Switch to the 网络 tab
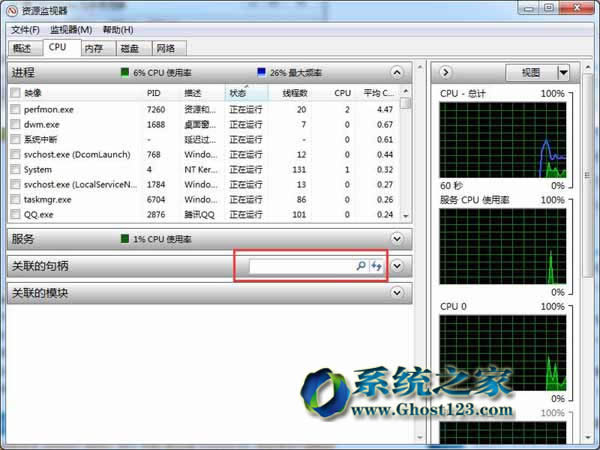 coord(170,49)
